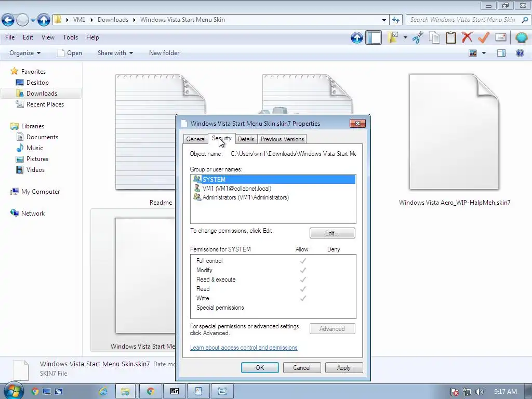Click the Up one level toolbar icon

pos(357,37)
